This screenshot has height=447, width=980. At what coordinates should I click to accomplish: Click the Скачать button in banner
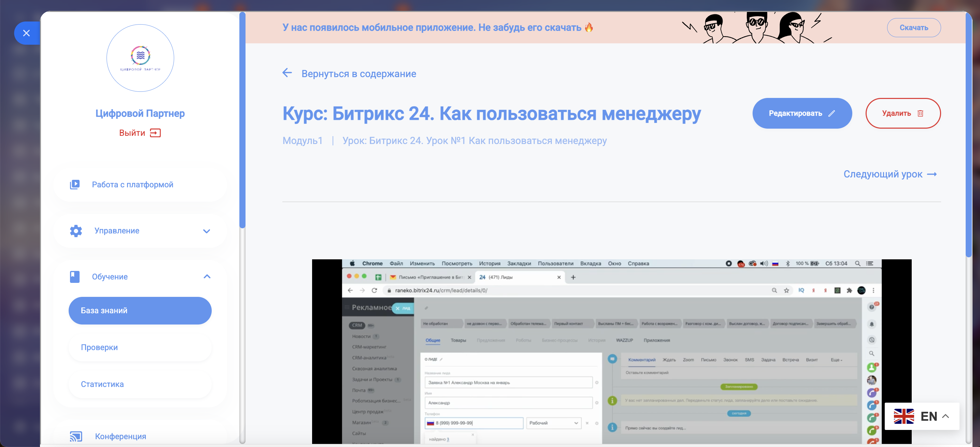pos(913,27)
